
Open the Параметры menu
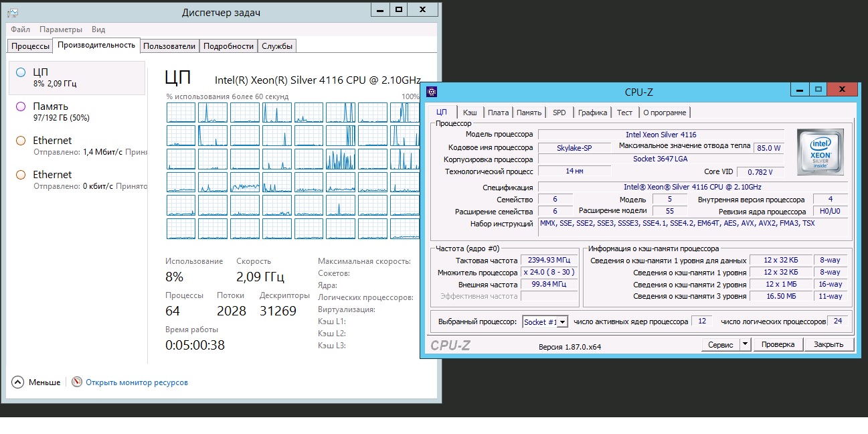click(x=61, y=29)
